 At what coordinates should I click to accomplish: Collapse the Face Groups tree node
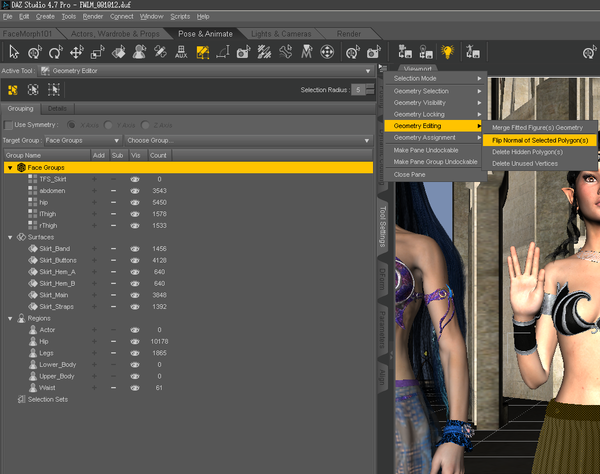pyautogui.click(x=10, y=168)
